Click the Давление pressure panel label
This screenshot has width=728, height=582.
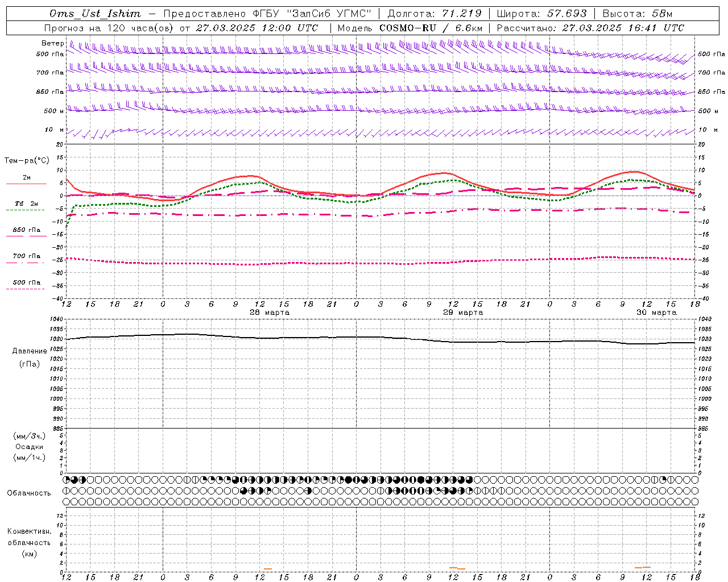tap(29, 351)
